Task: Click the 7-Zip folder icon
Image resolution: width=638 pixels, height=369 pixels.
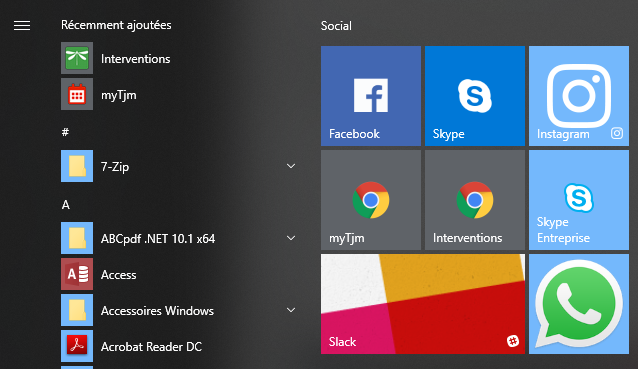Action: pyautogui.click(x=77, y=166)
